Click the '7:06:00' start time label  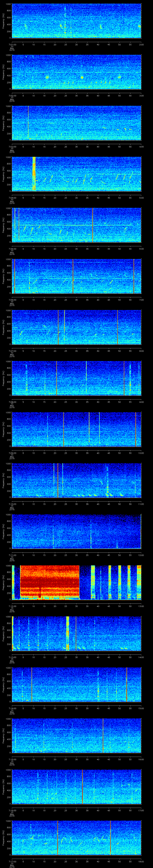click(12, 300)
